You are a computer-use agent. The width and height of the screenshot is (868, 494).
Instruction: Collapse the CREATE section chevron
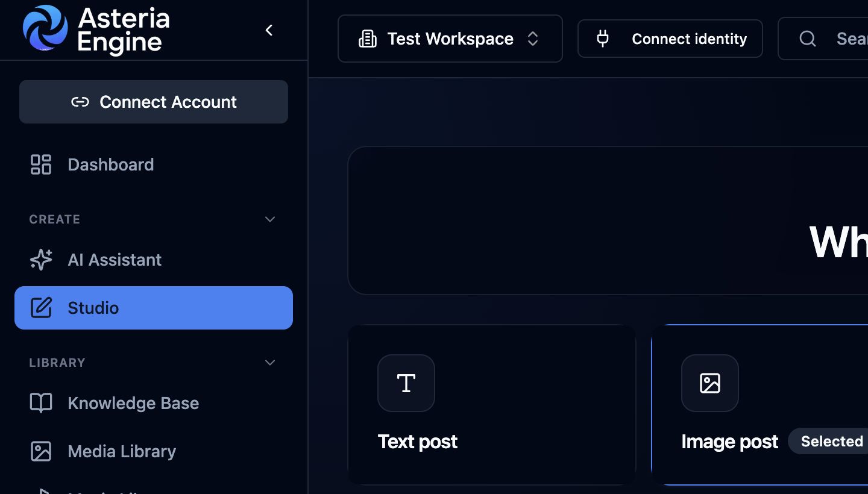click(270, 219)
